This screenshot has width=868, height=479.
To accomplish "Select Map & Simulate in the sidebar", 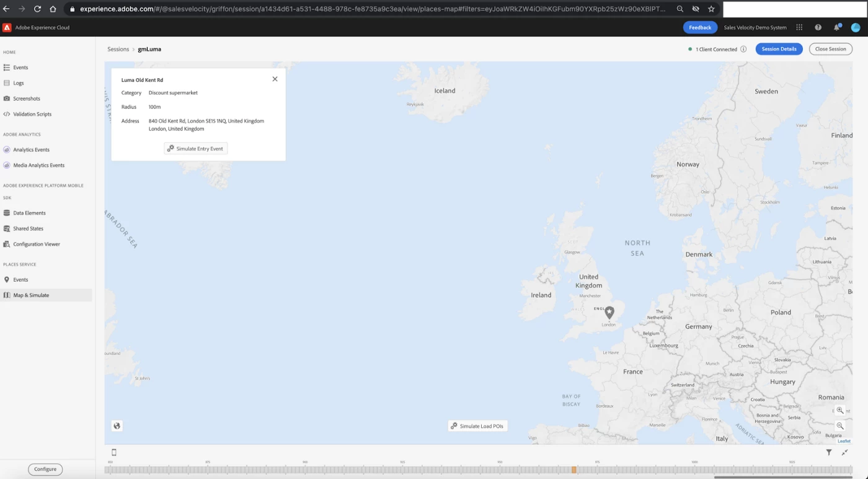I will (46, 295).
